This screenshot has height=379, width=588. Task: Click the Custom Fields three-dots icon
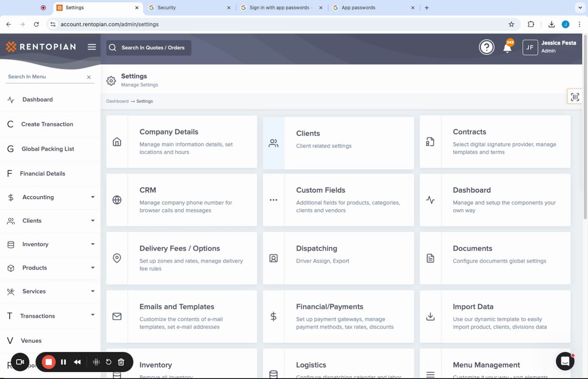tap(273, 200)
